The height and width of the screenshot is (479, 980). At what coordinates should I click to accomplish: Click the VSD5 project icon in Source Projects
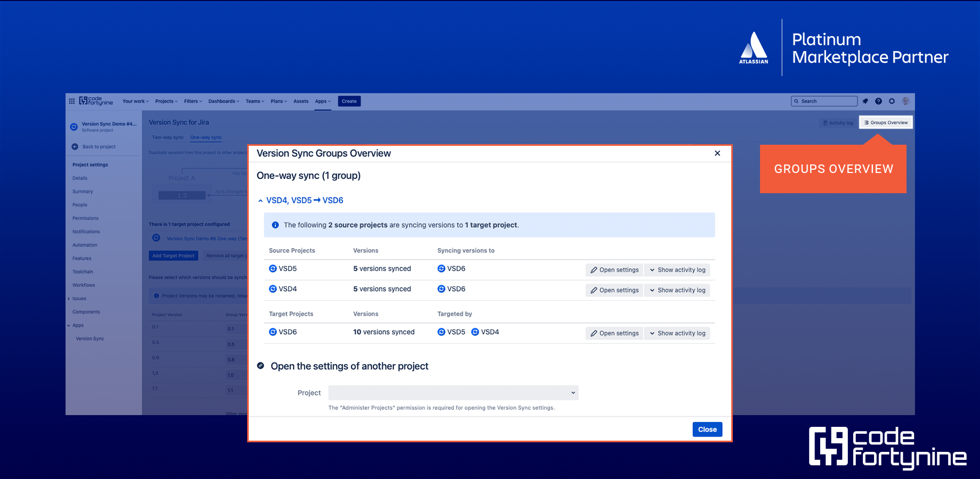[x=273, y=269]
